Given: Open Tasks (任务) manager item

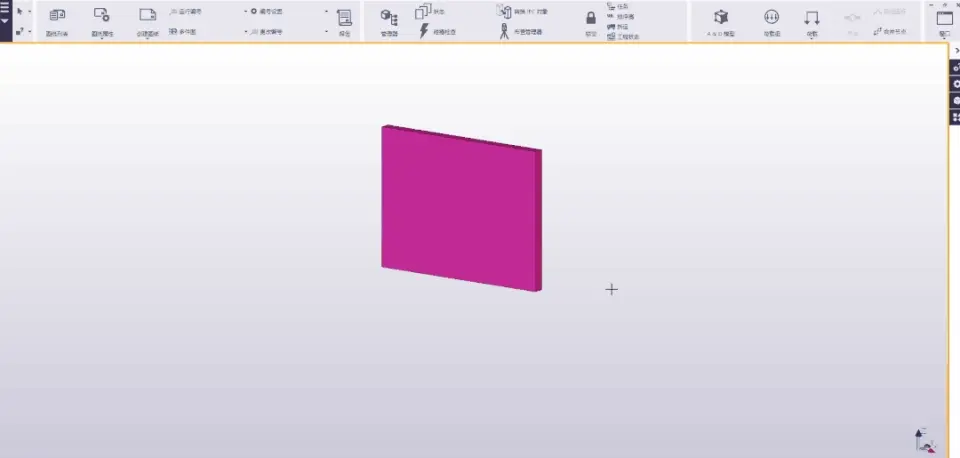Looking at the screenshot, I should [x=618, y=6].
